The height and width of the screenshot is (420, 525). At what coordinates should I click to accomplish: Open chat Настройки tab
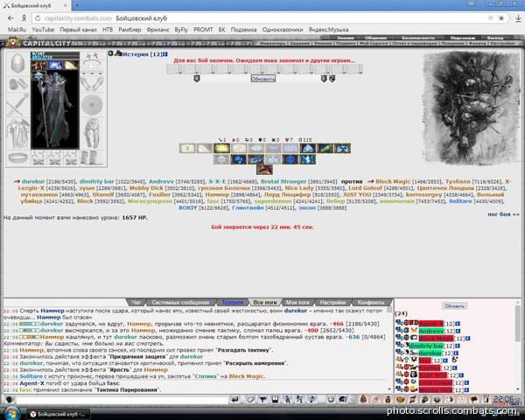click(x=332, y=303)
